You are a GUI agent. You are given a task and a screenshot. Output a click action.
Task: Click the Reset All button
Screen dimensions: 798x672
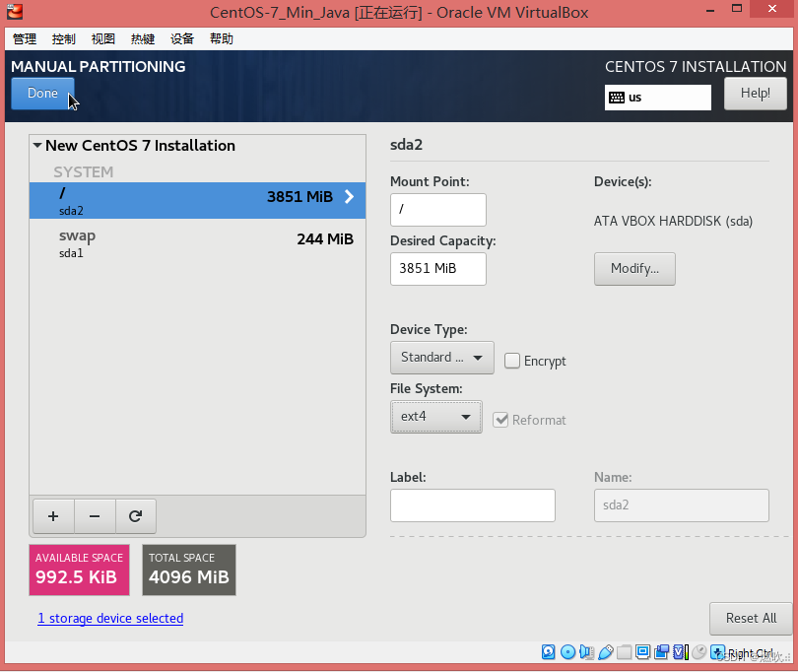point(751,618)
